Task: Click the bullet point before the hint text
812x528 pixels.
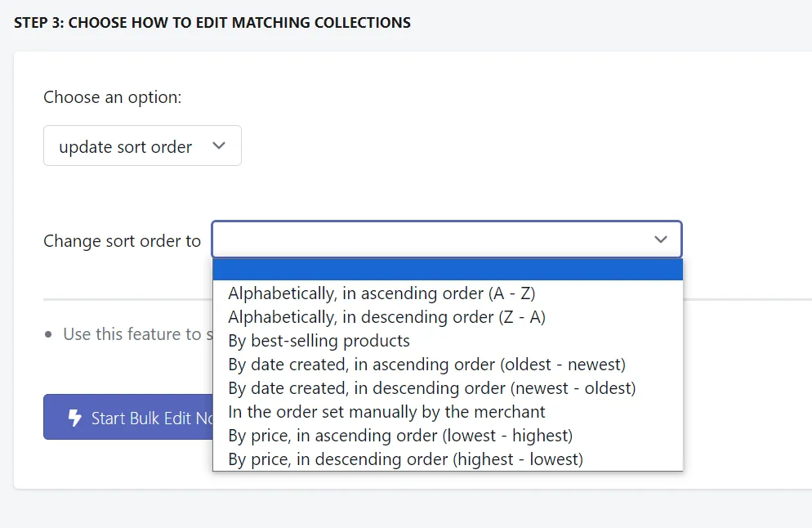Action: click(x=48, y=335)
